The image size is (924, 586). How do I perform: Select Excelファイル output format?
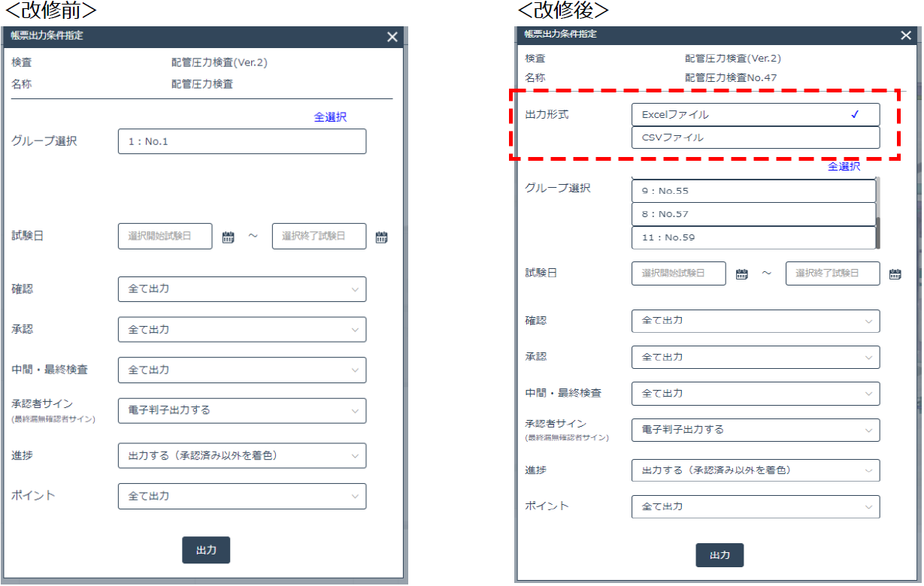(755, 115)
